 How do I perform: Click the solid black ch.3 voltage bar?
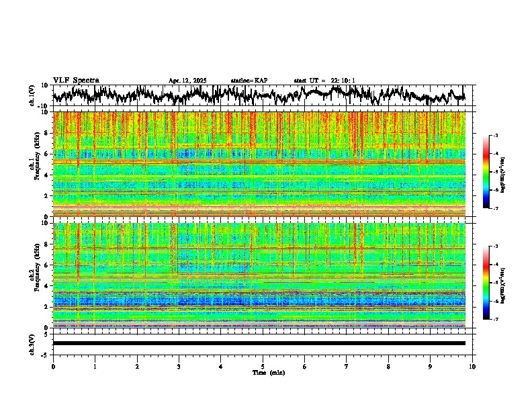259,343
